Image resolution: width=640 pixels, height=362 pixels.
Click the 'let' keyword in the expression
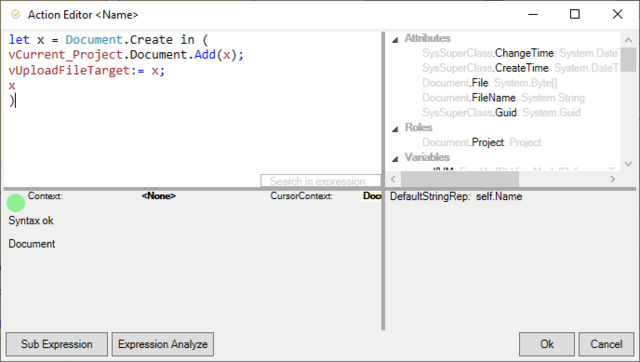coord(19,40)
